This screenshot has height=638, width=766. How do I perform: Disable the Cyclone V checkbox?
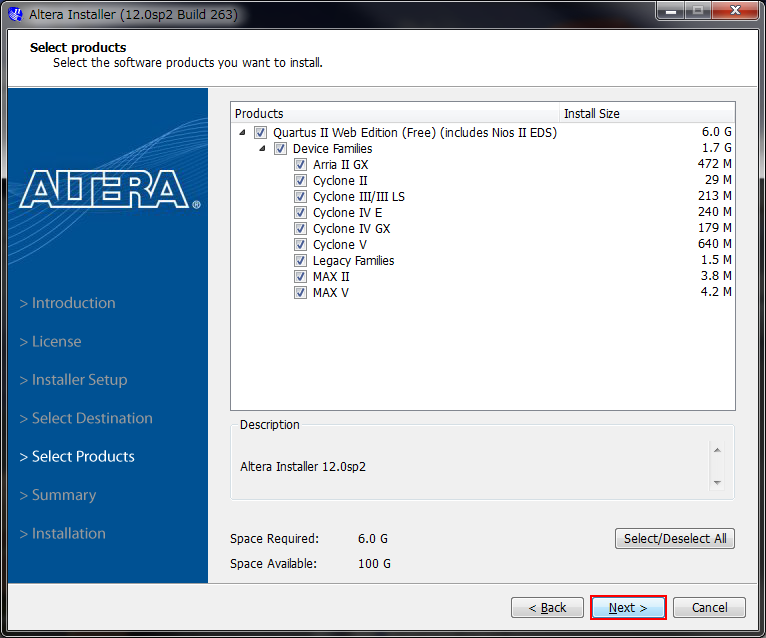(x=300, y=244)
